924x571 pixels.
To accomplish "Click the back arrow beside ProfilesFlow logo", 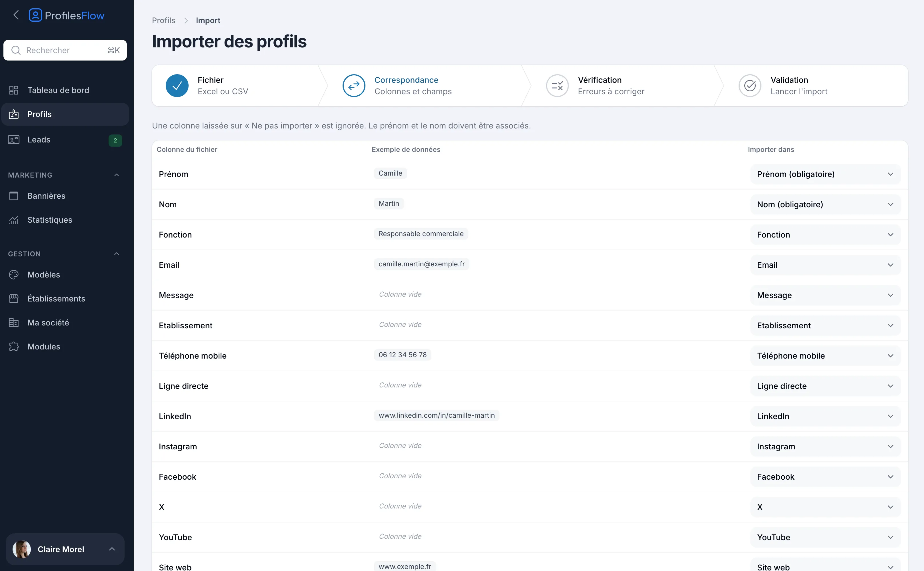I will click(x=16, y=15).
